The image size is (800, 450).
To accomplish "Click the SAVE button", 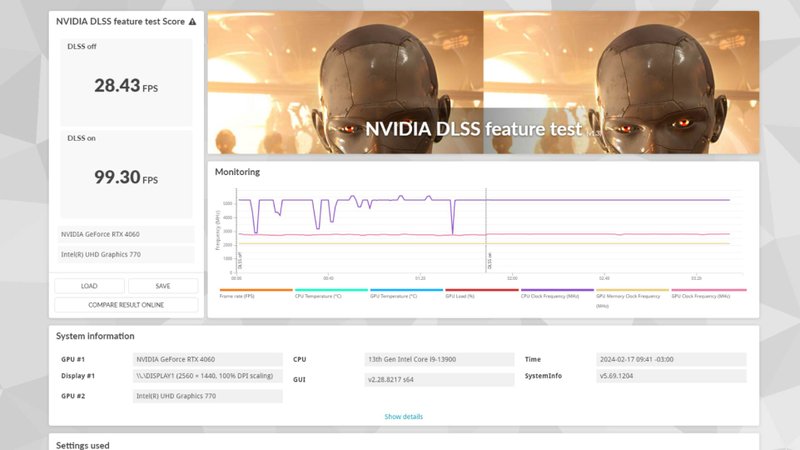I will tap(163, 286).
